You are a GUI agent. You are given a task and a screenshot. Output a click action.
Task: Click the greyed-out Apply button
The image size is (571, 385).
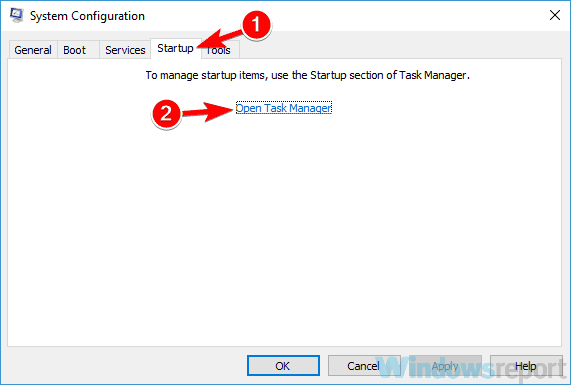(x=445, y=366)
